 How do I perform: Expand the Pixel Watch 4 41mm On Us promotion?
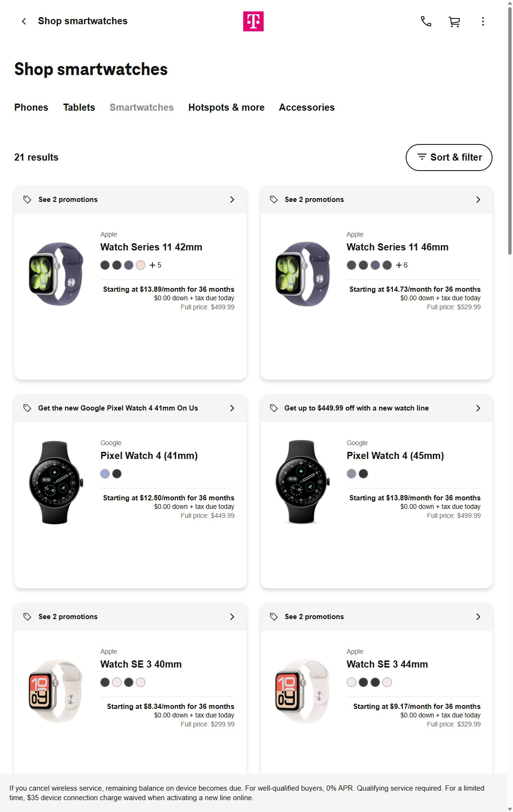pos(232,408)
